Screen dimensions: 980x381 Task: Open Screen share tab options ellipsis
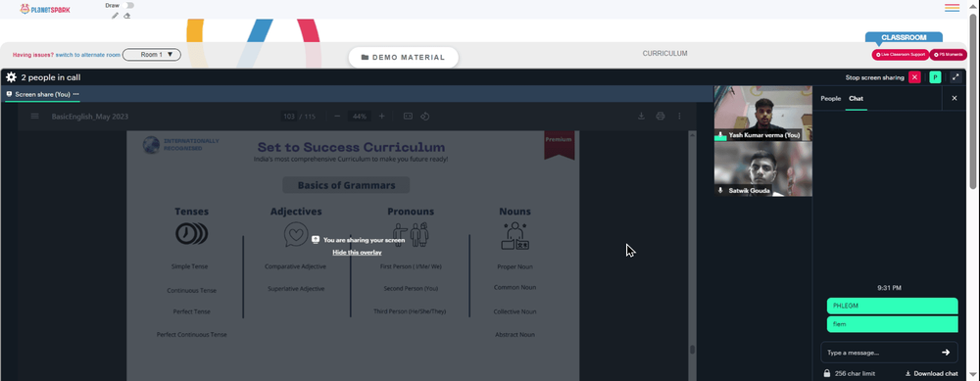[x=76, y=94]
